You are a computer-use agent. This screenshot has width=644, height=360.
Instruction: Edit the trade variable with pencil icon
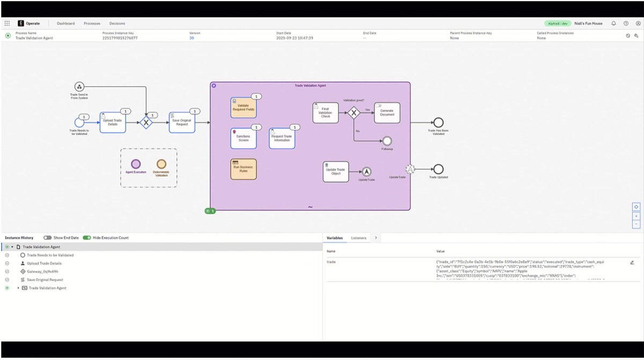tap(632, 262)
